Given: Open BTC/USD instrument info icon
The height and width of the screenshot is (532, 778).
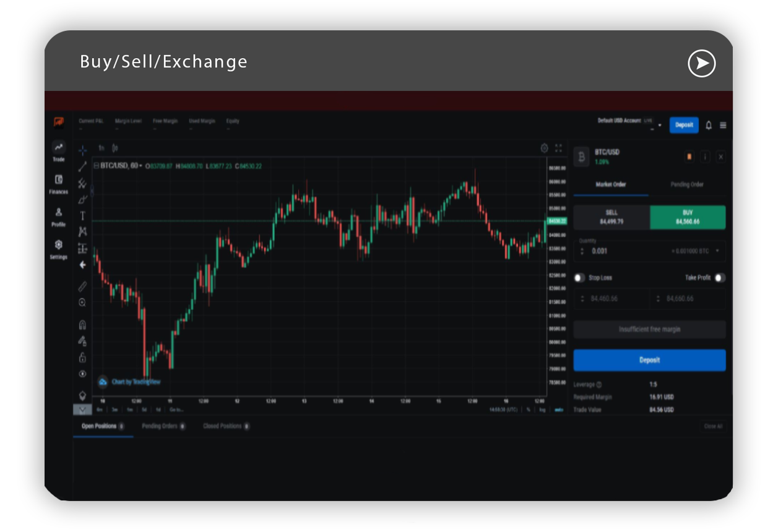Looking at the screenshot, I should [705, 157].
